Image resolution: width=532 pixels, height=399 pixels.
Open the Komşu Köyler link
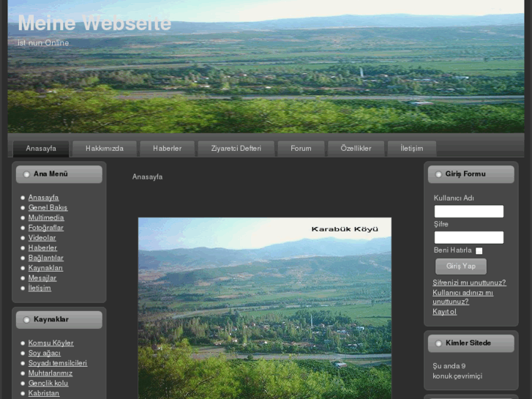51,343
